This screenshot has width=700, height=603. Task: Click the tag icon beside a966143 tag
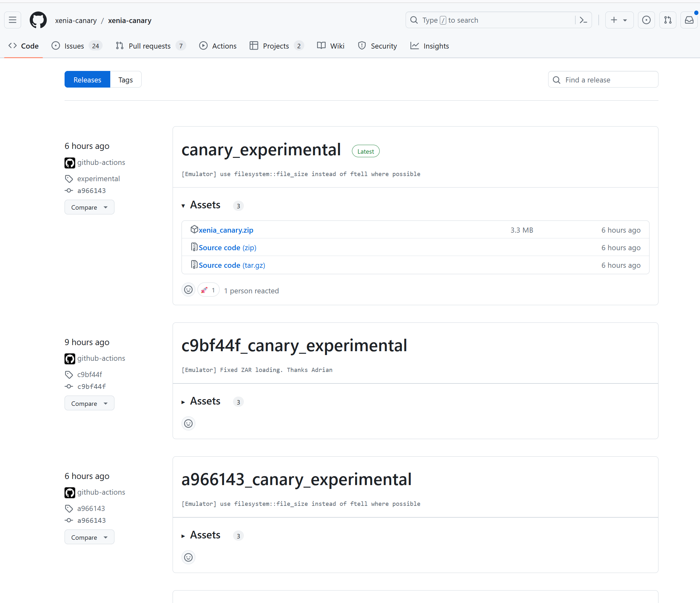pos(69,509)
